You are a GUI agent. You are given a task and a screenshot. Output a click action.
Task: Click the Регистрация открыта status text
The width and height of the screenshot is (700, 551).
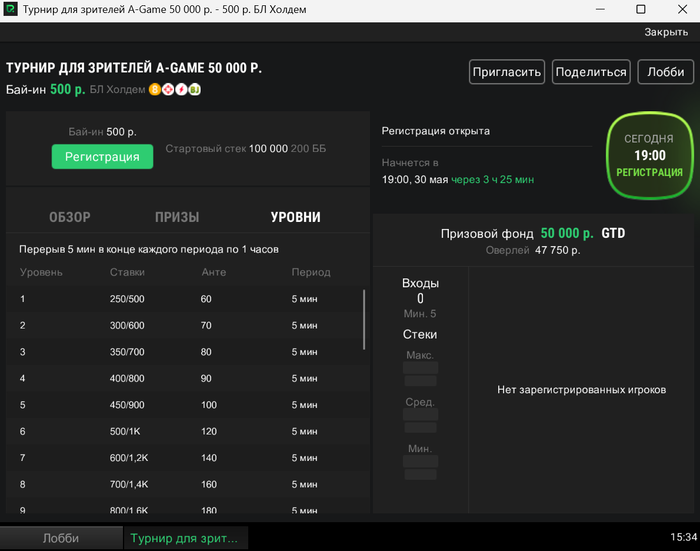point(436,131)
